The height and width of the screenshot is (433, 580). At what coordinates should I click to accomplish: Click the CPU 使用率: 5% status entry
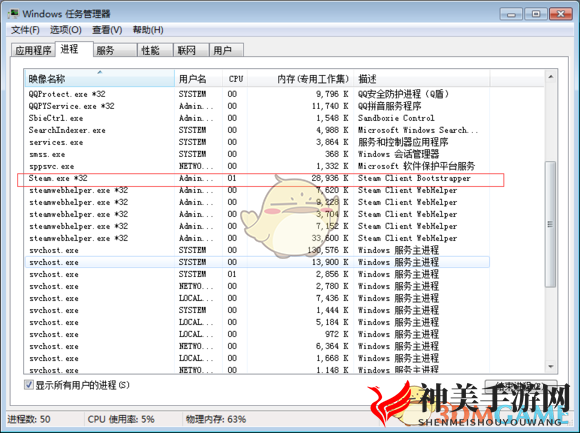[x=121, y=419]
